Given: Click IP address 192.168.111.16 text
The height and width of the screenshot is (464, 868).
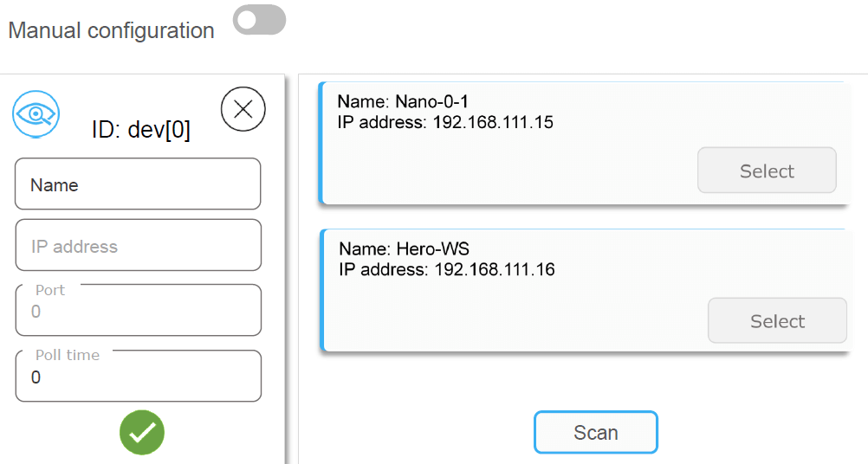Looking at the screenshot, I should pos(447,269).
